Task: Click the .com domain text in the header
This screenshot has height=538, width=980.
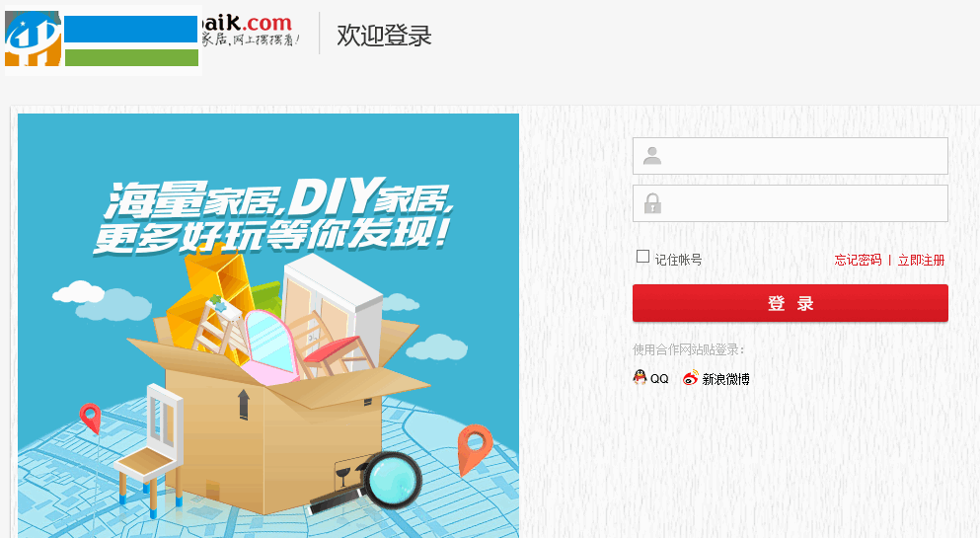Action: point(266,23)
